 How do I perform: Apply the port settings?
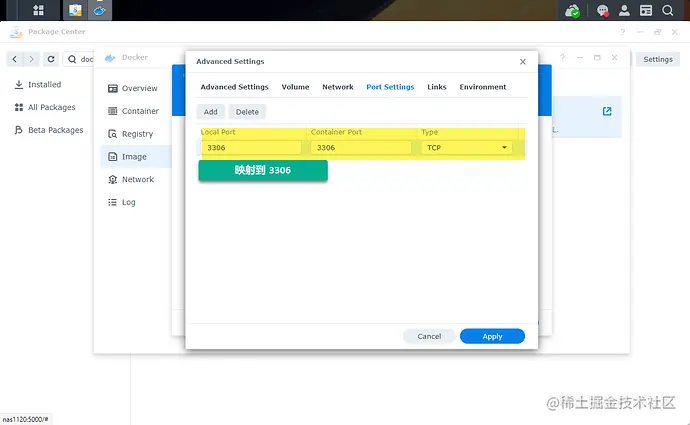(x=492, y=337)
